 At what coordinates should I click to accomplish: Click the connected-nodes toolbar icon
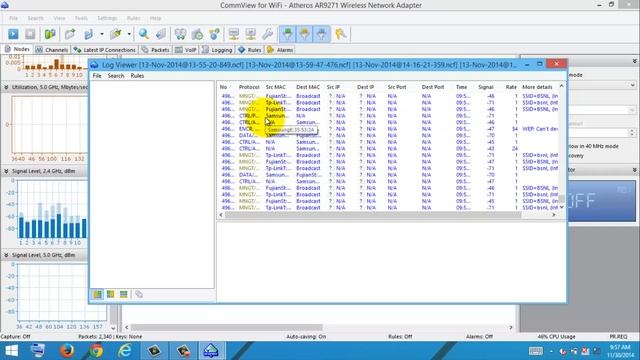point(215,34)
